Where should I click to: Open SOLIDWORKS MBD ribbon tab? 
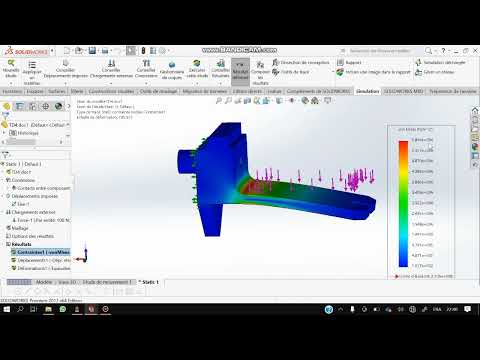click(403, 91)
